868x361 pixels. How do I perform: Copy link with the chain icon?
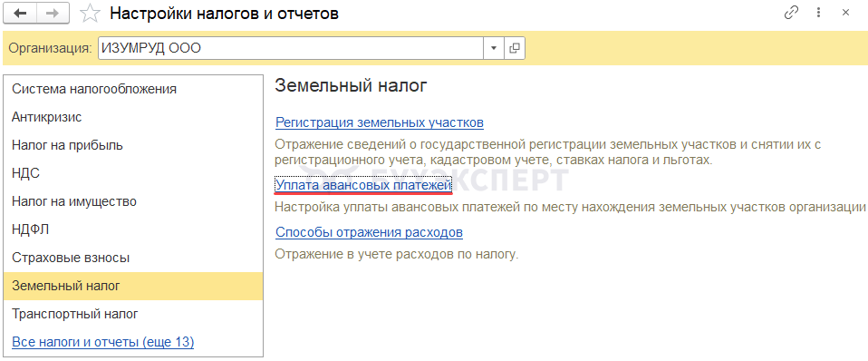coord(792,13)
